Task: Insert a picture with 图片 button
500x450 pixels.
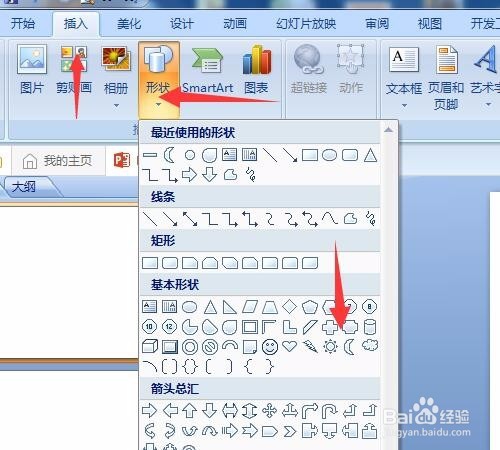Action: pos(32,70)
